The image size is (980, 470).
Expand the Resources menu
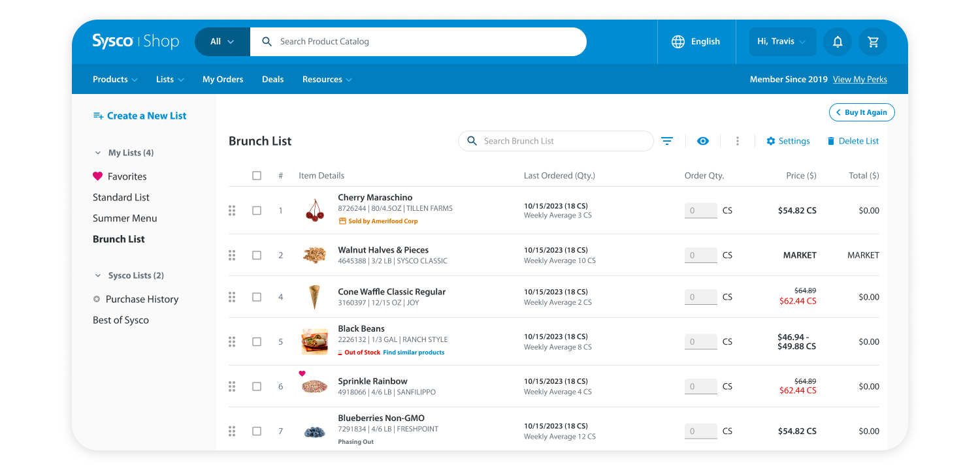(x=327, y=79)
